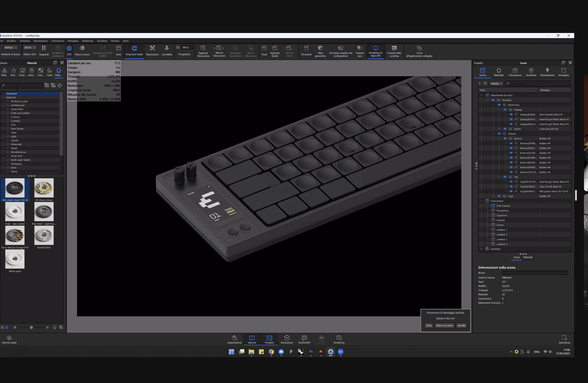
Task: Click the Istantanea screenshot icon
Action: click(564, 338)
